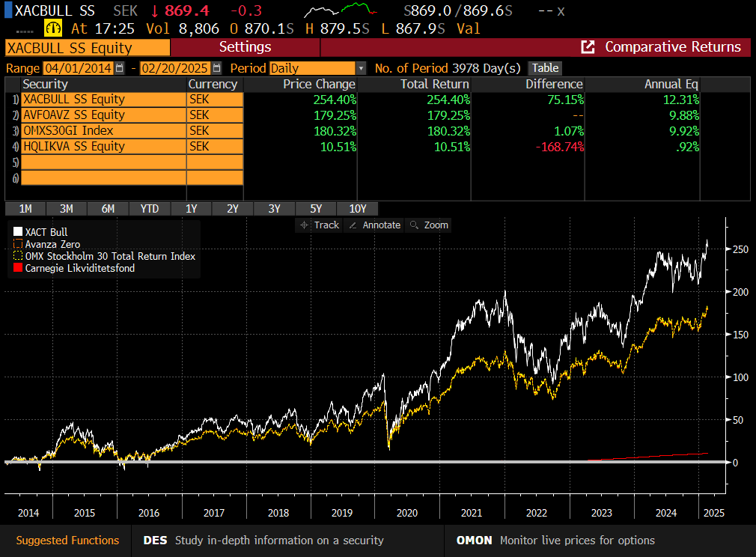Expand the Period Daily dropdown
756x557 pixels.
pyautogui.click(x=361, y=68)
